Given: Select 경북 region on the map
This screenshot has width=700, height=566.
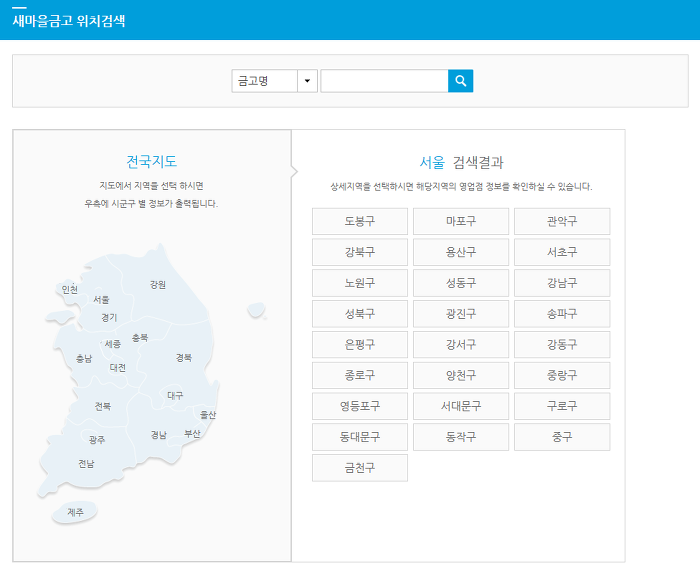Looking at the screenshot, I should point(183,358).
